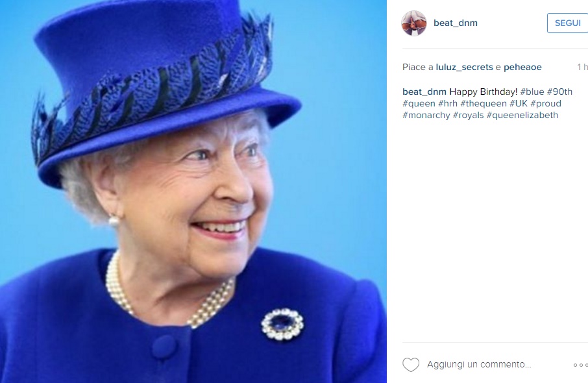Open the #queen hashtag

pos(419,103)
